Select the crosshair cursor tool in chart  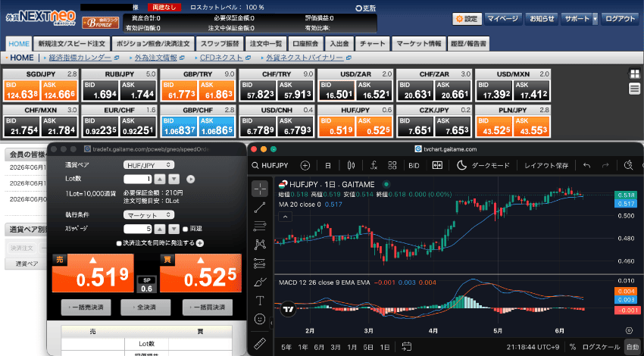[x=260, y=189]
